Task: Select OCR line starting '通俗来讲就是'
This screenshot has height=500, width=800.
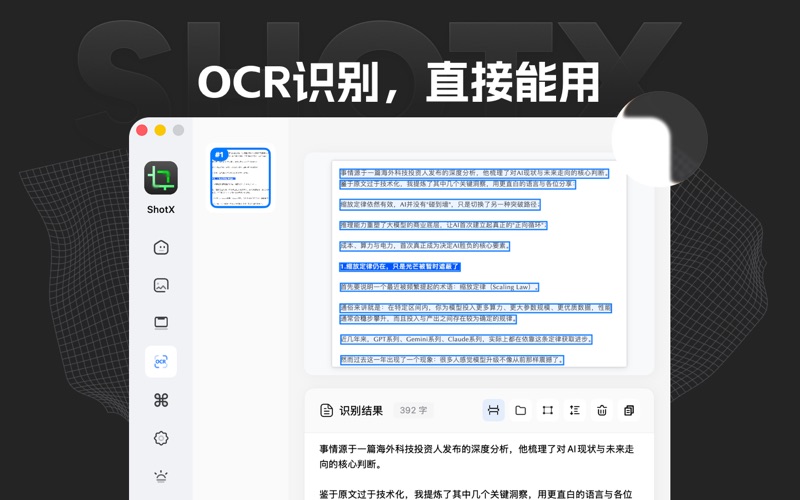Action: point(476,308)
